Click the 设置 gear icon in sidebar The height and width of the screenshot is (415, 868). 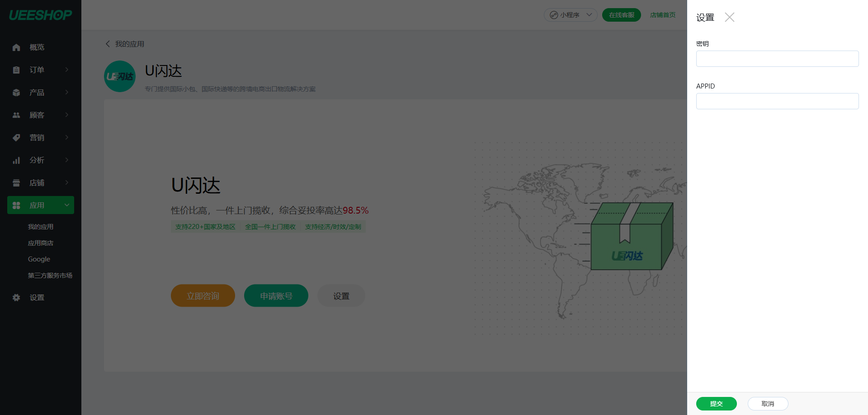click(16, 298)
